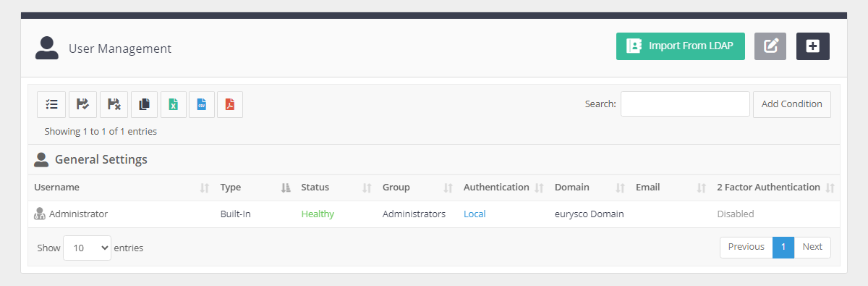Click the User Management heading icon
The height and width of the screenshot is (286, 868).
point(47,48)
